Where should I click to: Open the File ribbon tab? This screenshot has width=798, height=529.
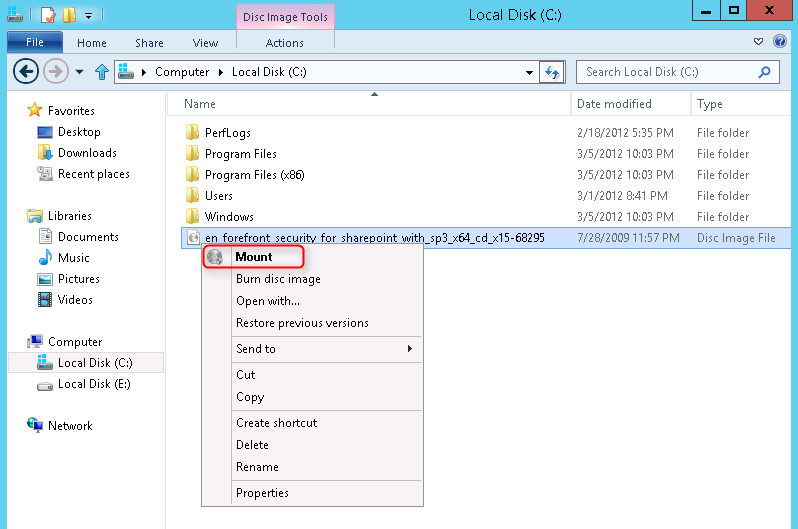pyautogui.click(x=35, y=42)
